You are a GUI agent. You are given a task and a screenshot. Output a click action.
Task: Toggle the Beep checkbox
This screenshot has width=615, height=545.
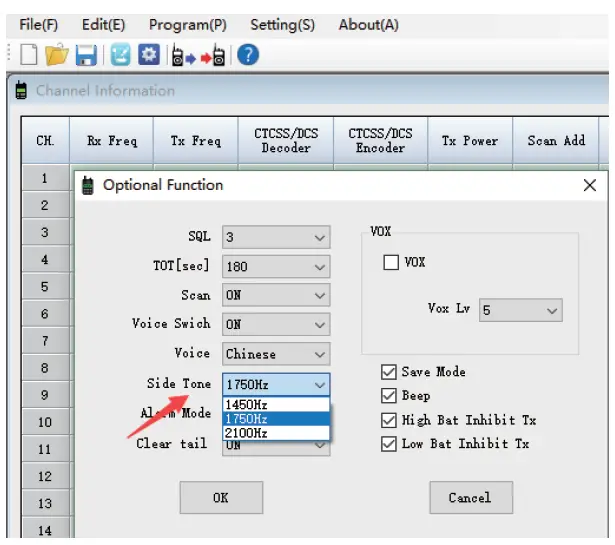point(389,396)
